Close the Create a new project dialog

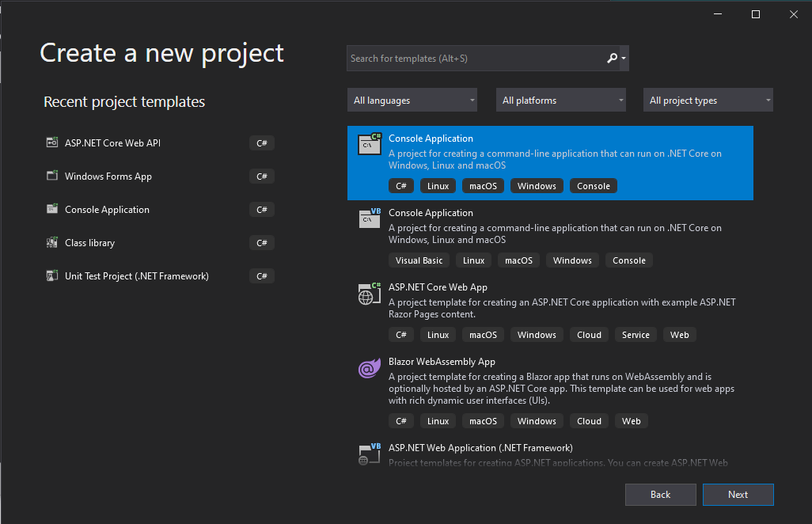(793, 14)
